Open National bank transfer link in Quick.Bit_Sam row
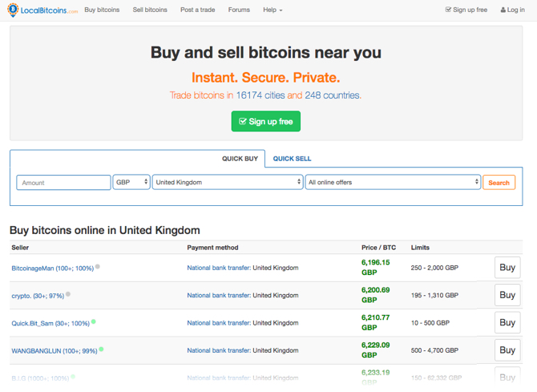 [x=219, y=323]
